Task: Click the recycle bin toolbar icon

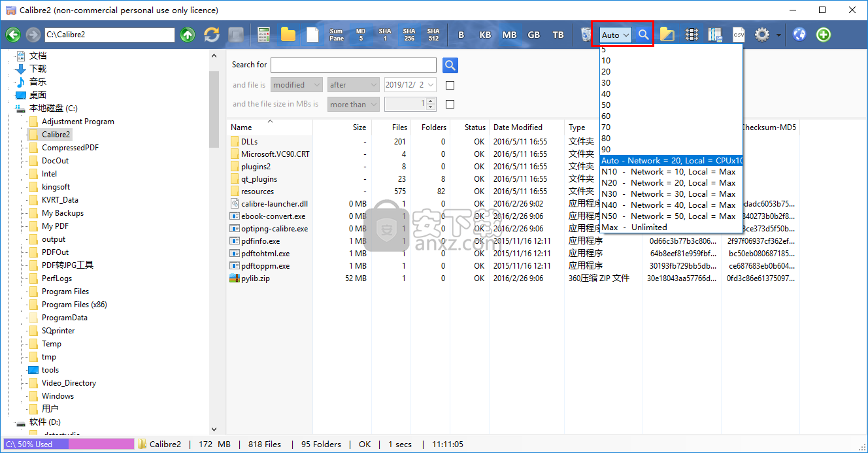Action: (x=586, y=35)
